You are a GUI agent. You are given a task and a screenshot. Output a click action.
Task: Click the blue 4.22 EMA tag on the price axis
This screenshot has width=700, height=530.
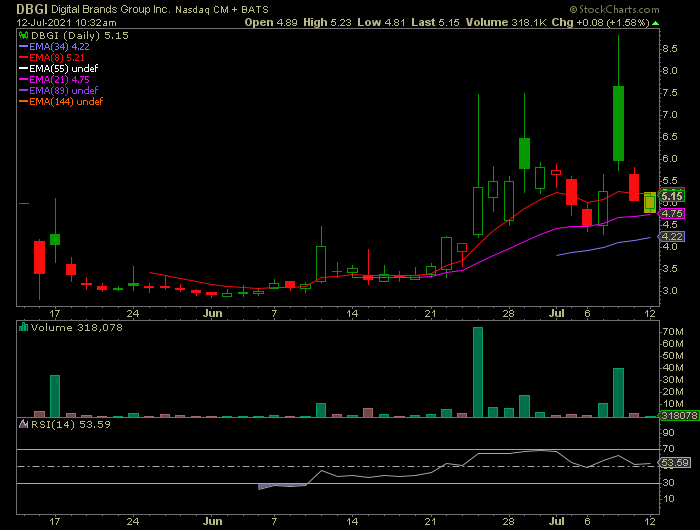pyautogui.click(x=671, y=237)
